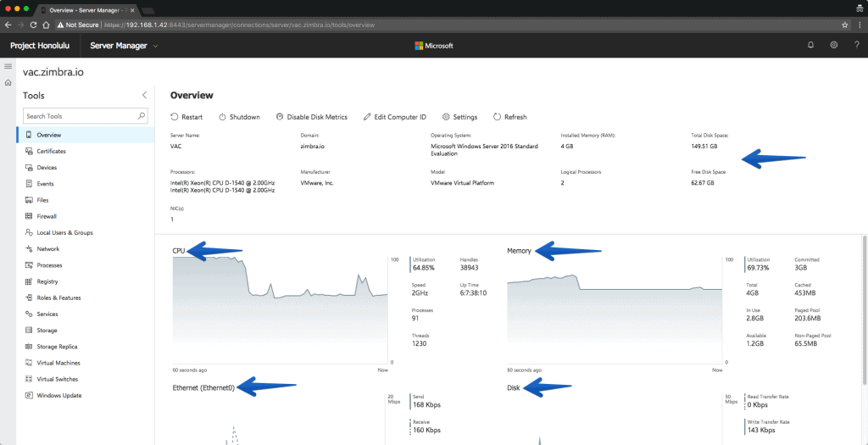
Task: Click the Local Users & Groups icon
Action: coord(28,232)
